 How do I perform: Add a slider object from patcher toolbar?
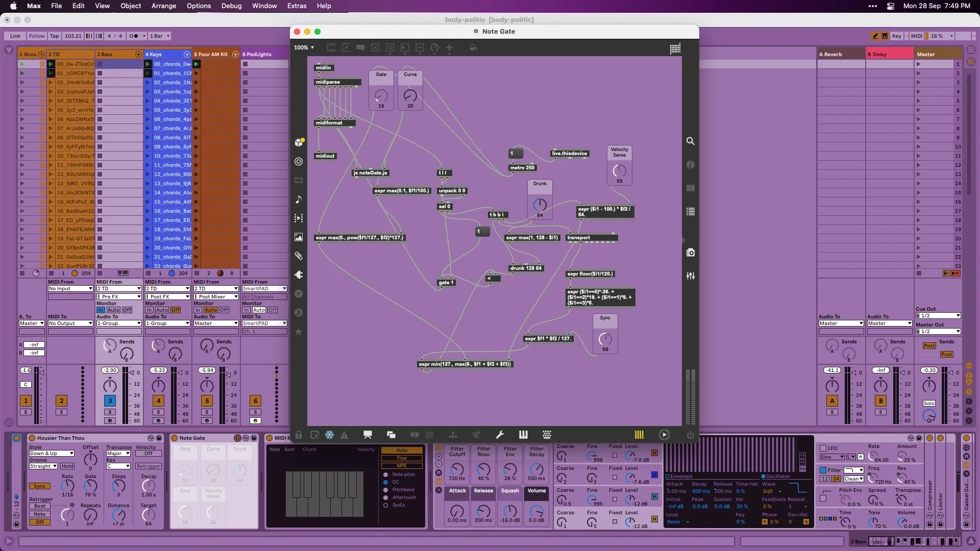(x=420, y=47)
